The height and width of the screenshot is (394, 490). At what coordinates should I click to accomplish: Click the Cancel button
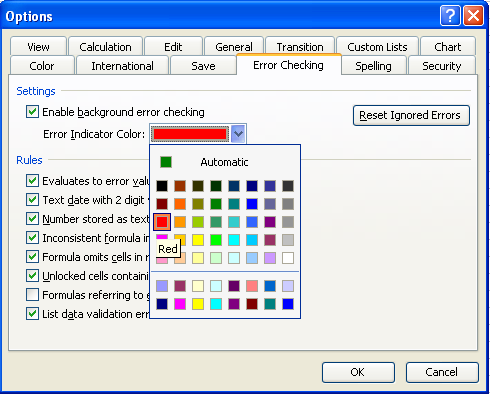(x=442, y=372)
